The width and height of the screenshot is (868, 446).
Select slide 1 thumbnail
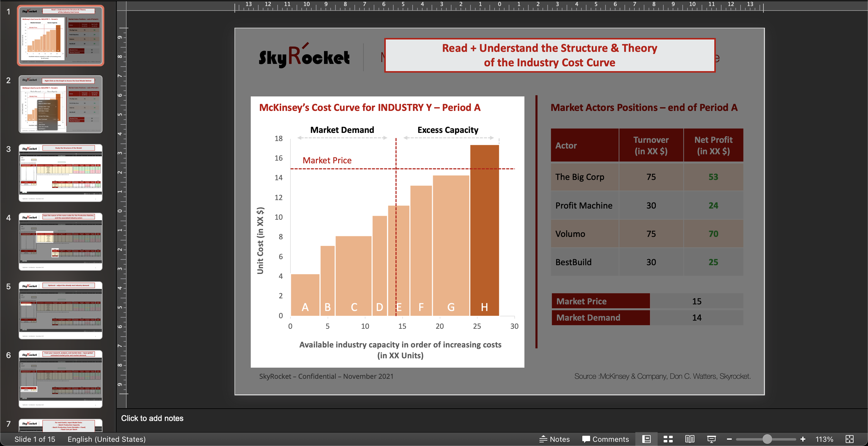[61, 35]
